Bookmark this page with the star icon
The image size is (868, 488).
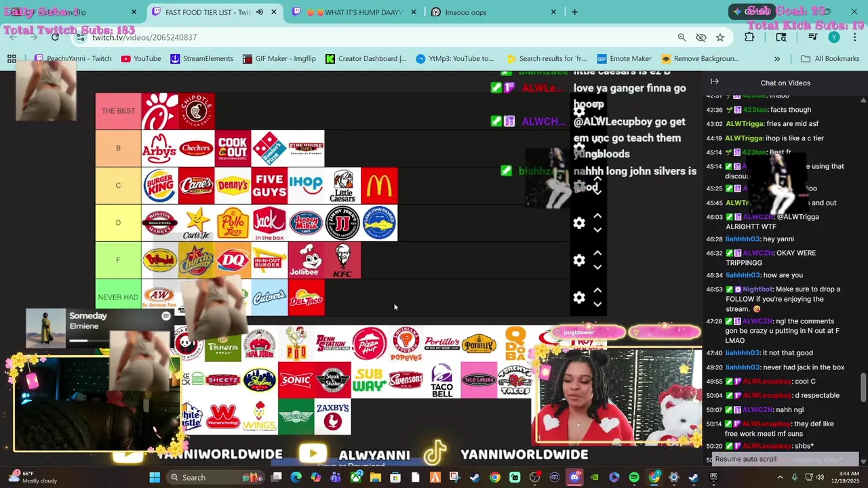(x=720, y=37)
